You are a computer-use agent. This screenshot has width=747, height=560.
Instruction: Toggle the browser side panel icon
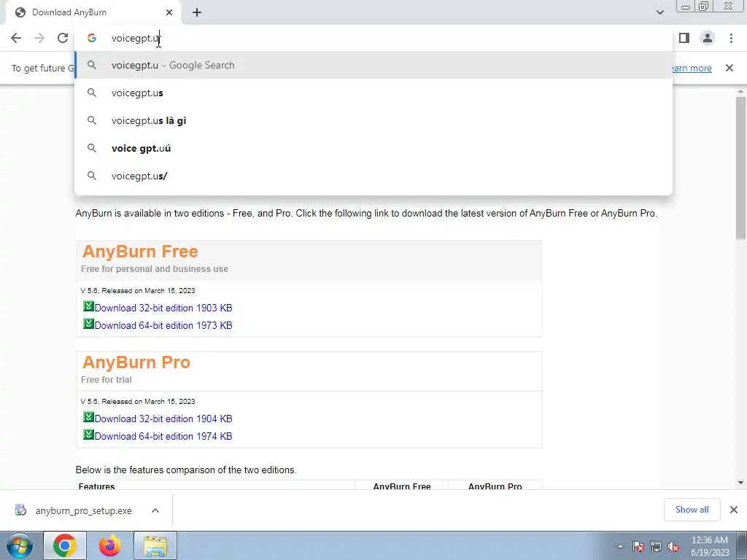point(684,38)
